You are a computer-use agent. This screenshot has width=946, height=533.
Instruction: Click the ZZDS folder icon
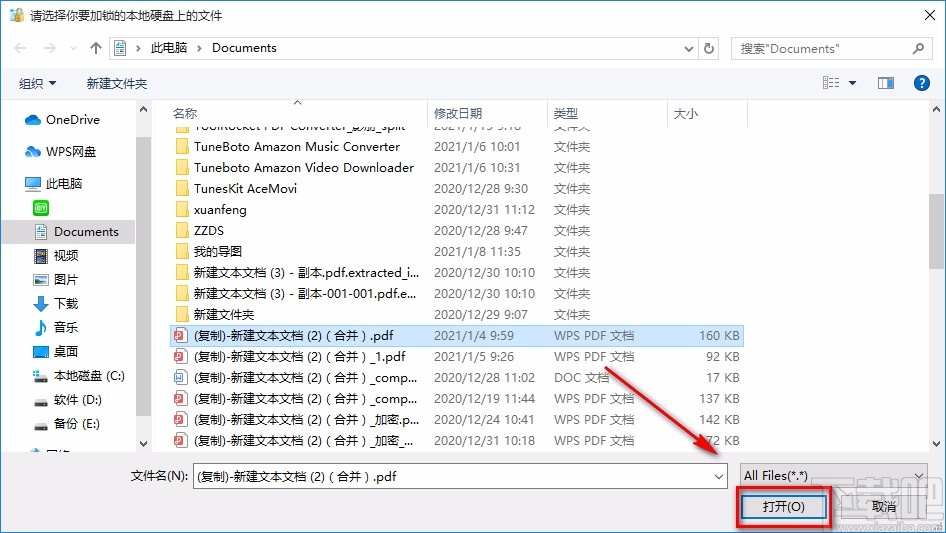pyautogui.click(x=182, y=231)
